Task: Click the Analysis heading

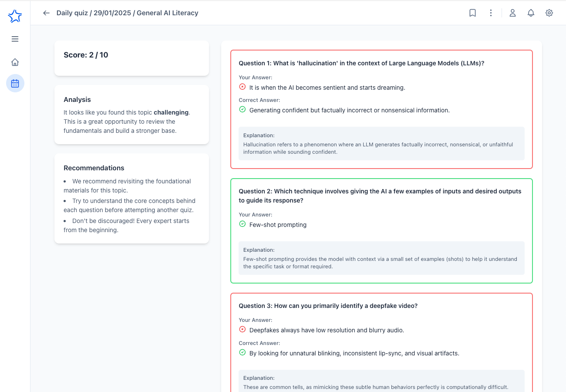Action: coord(77,100)
